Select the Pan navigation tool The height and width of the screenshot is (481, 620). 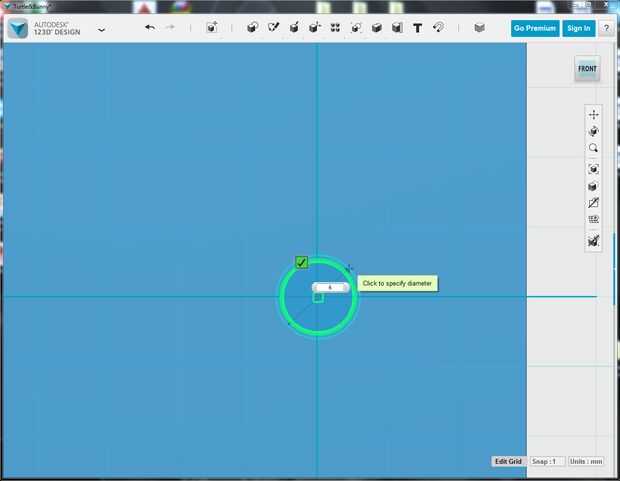tap(593, 115)
